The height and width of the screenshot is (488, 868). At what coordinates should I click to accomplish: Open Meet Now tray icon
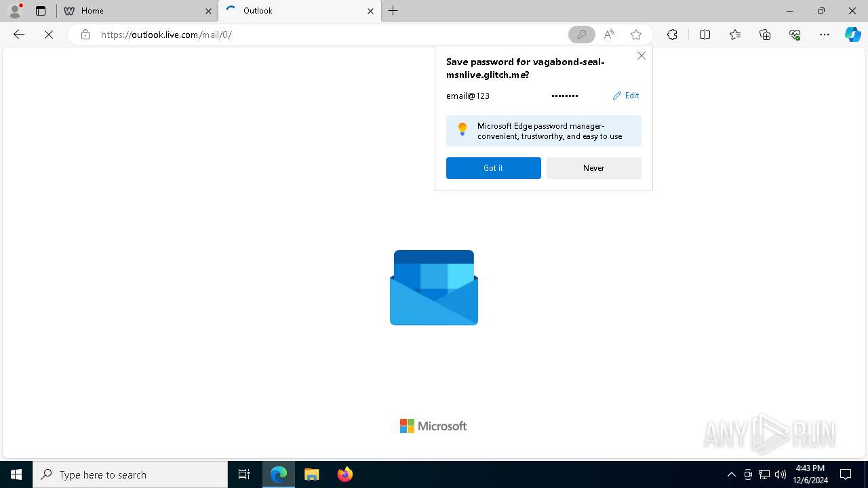[x=748, y=474]
